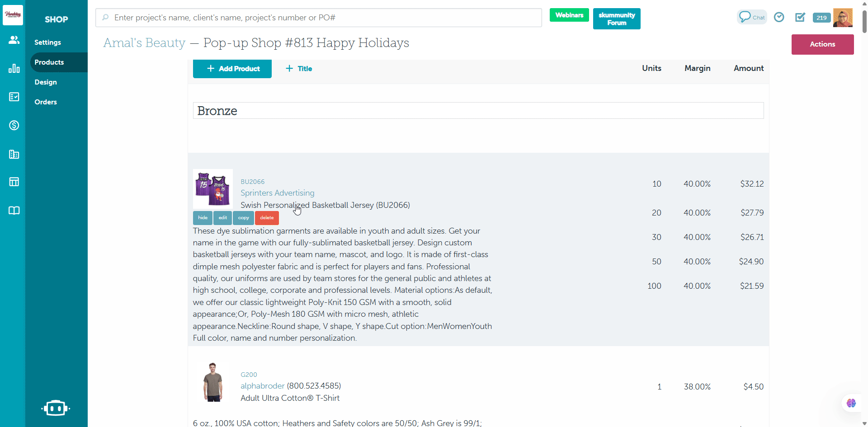Viewport: 868px width, 427px height.
Task: Click the clock reminders icon in header
Action: 779,17
